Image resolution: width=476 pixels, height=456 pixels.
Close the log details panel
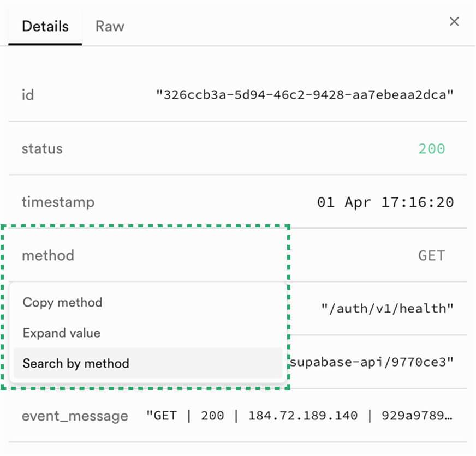tap(454, 21)
